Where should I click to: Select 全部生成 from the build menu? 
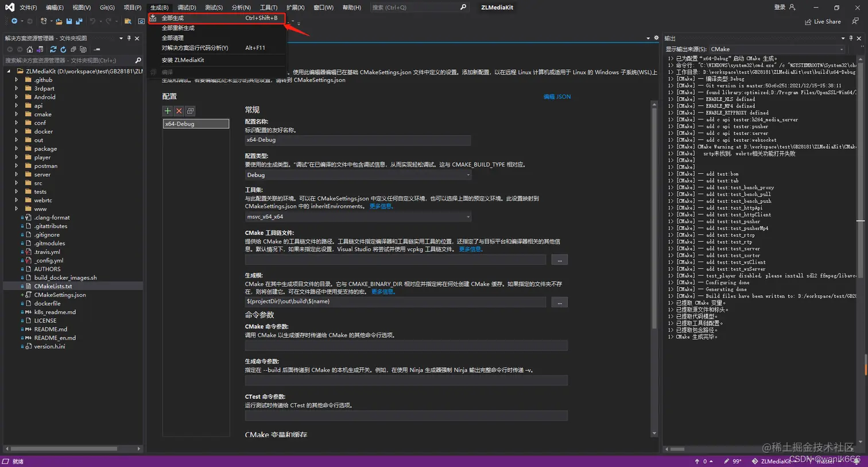click(x=217, y=18)
